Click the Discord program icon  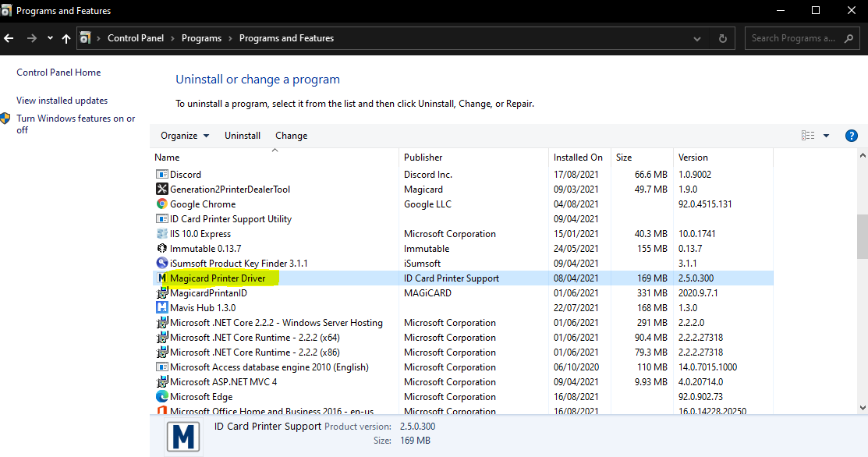(161, 174)
